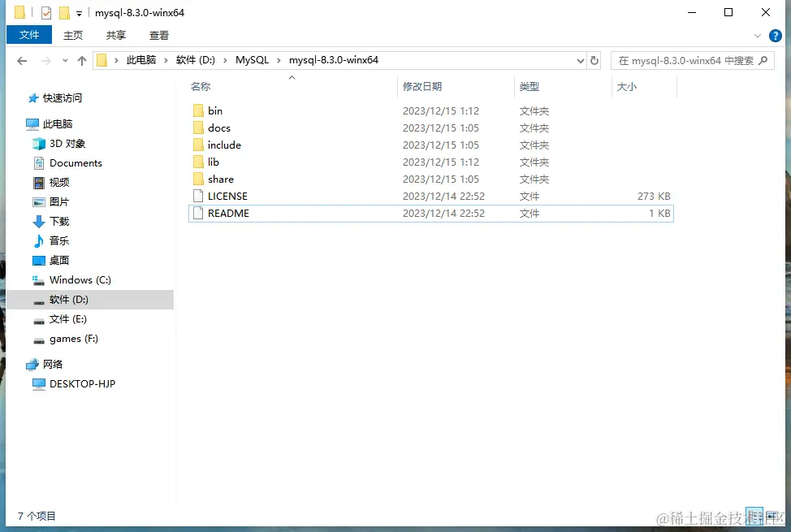Click the Properties quick access toolbar icon

tap(46, 13)
